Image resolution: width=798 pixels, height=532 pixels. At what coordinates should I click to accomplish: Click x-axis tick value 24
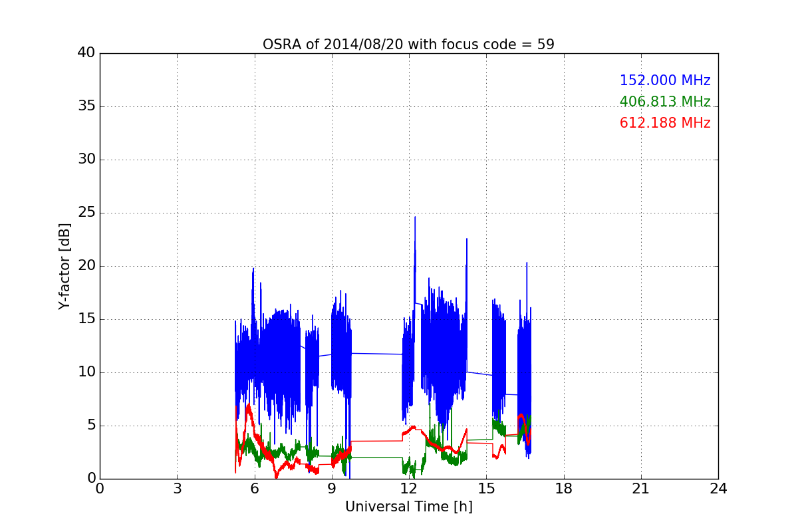coord(718,489)
